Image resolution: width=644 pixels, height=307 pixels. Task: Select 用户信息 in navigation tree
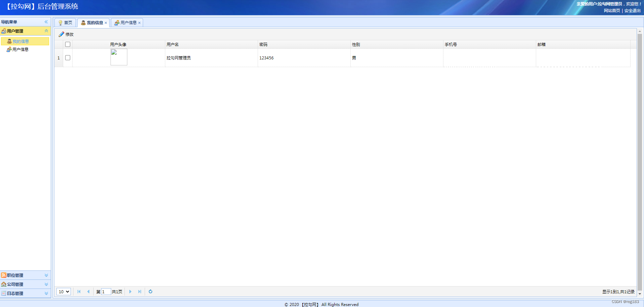[20, 49]
